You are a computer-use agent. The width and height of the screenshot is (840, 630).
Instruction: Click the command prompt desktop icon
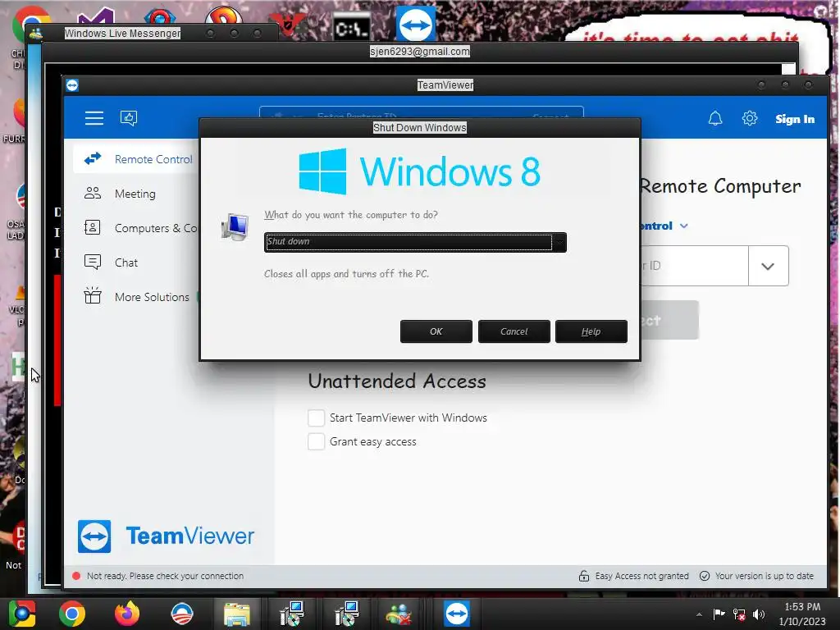pos(351,28)
